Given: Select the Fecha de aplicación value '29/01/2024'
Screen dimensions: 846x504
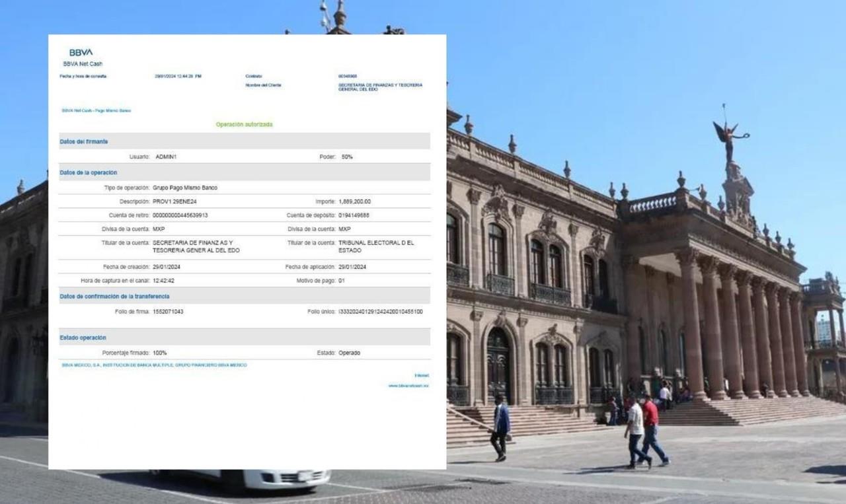Looking at the screenshot, I should point(352,267).
